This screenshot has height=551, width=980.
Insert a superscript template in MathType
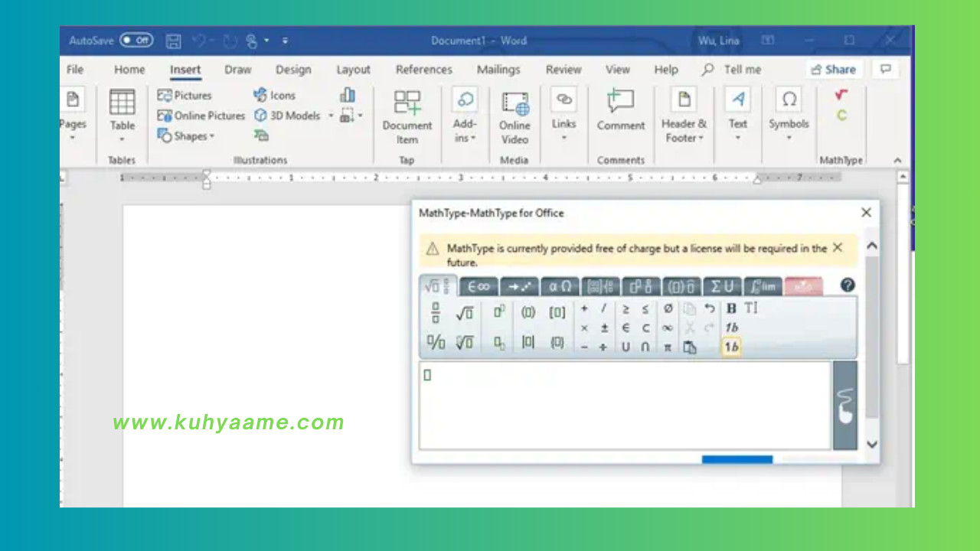point(499,311)
